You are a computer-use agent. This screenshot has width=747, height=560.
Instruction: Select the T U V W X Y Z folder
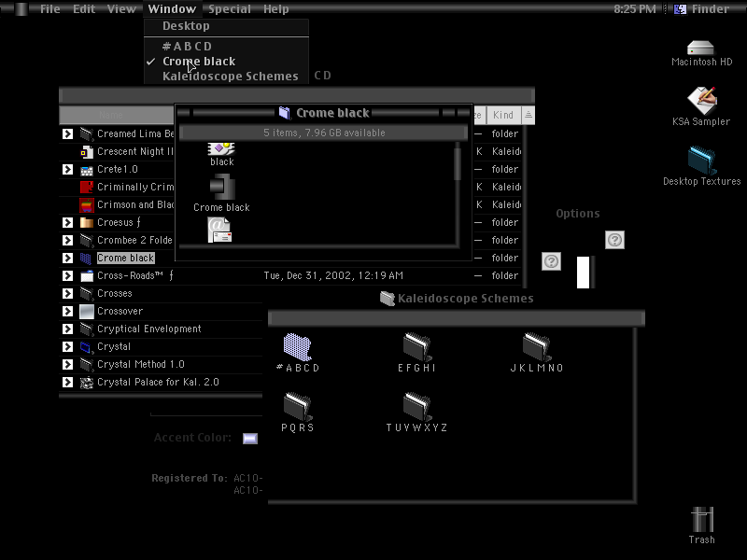click(x=416, y=407)
